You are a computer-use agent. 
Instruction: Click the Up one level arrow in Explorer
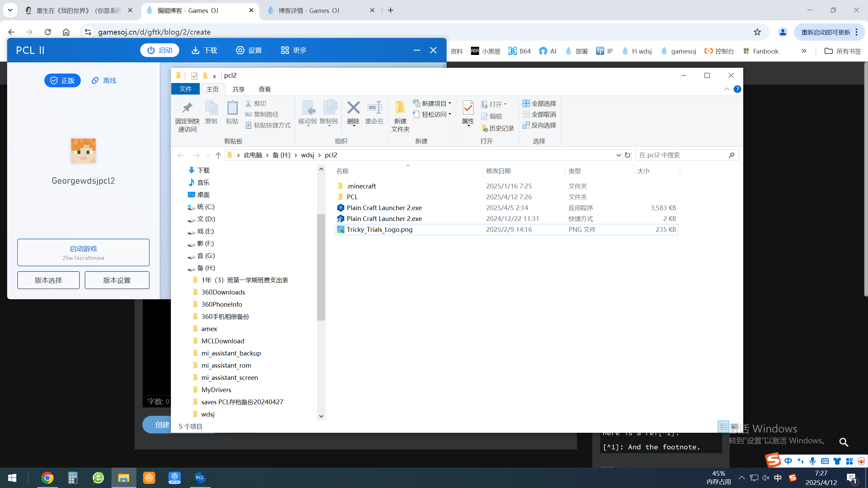[218, 155]
